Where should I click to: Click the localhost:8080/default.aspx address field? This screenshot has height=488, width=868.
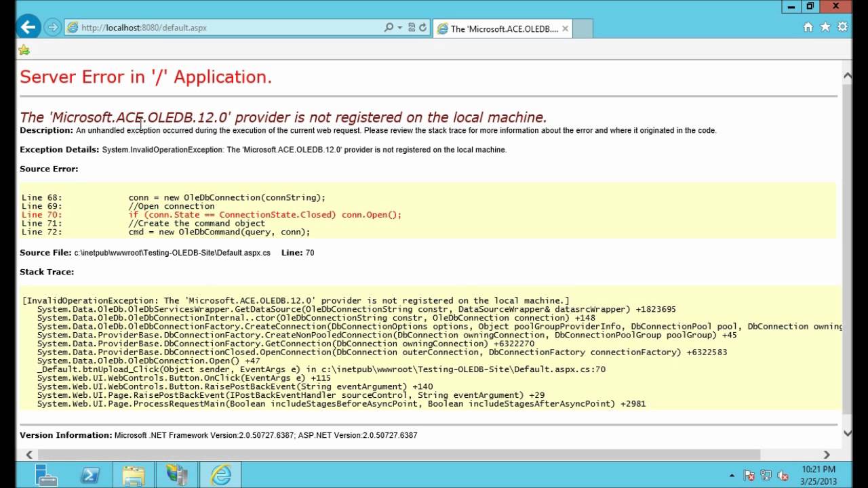[224, 28]
